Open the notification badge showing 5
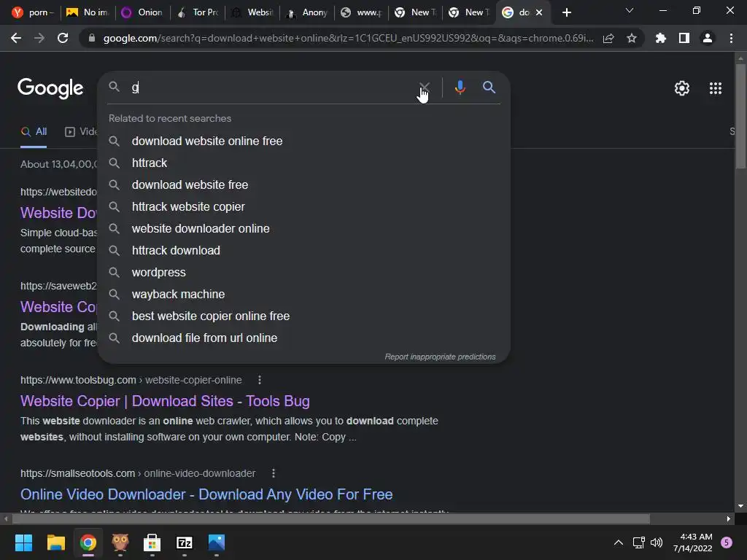The height and width of the screenshot is (560, 747). click(x=726, y=542)
